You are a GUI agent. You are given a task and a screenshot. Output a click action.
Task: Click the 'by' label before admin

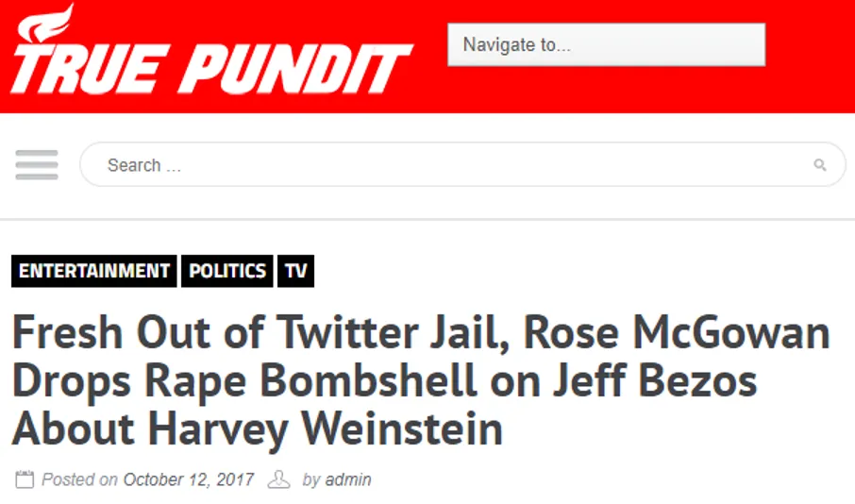(311, 480)
